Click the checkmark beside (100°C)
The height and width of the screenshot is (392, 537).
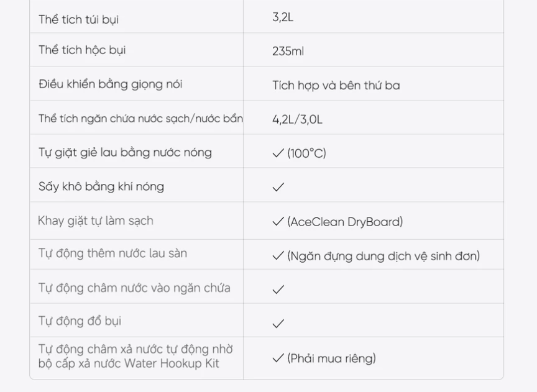coord(278,153)
